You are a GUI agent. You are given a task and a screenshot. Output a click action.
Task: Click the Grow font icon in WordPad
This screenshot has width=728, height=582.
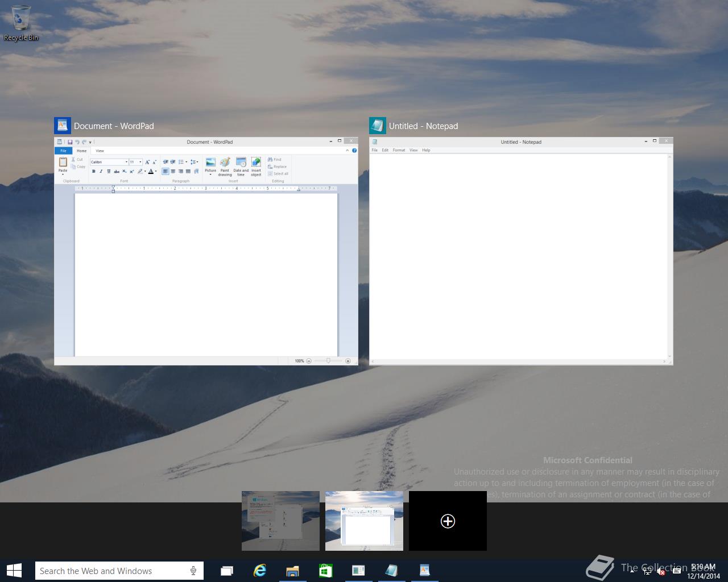coord(147,162)
